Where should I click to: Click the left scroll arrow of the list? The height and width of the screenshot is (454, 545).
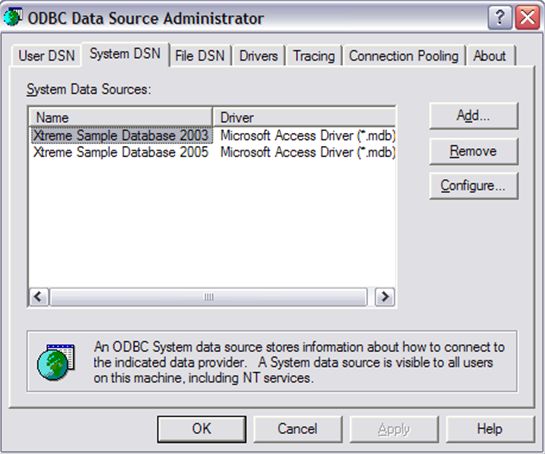click(x=38, y=297)
